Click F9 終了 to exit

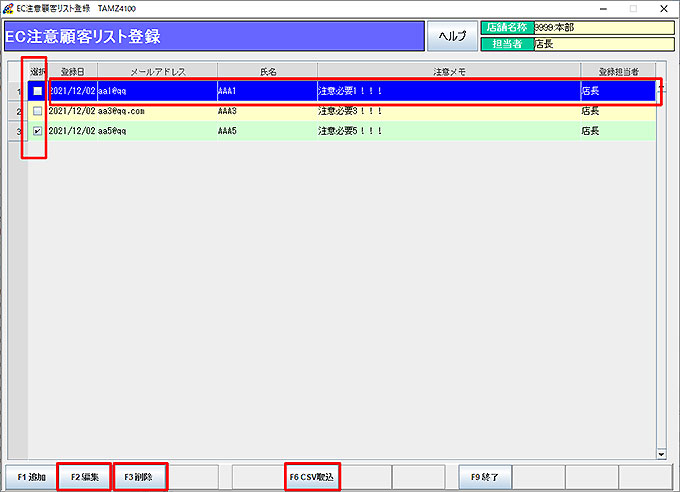(484, 477)
